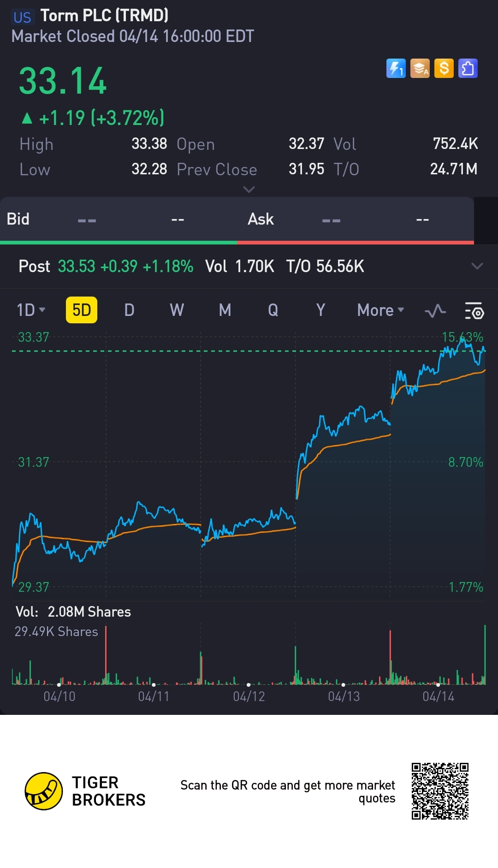Open the More periods dropdown
The width and height of the screenshot is (498, 868).
[380, 310]
